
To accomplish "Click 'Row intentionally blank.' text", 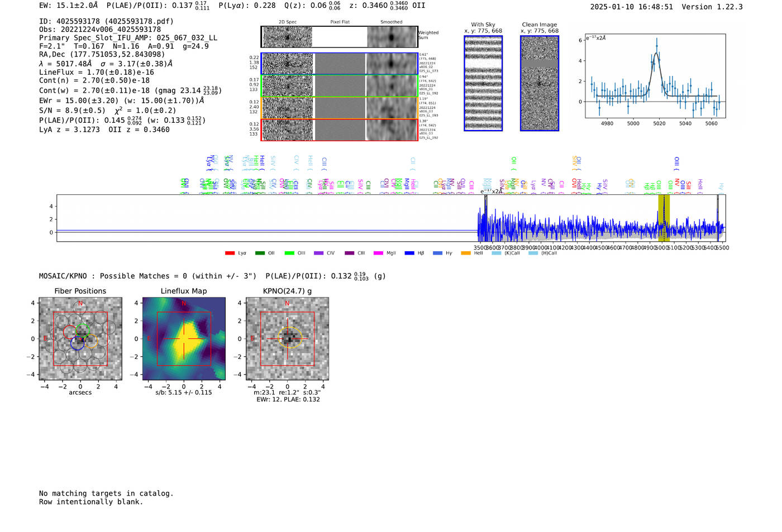I will [91, 502].
